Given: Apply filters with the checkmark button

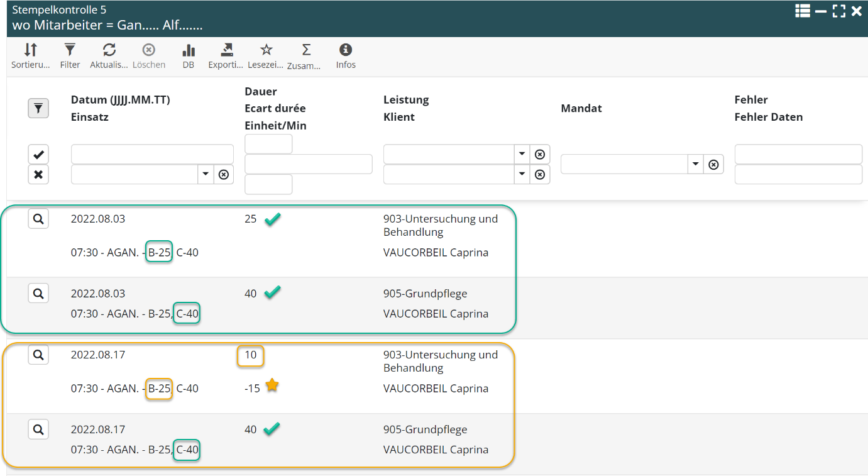Looking at the screenshot, I should 38,155.
